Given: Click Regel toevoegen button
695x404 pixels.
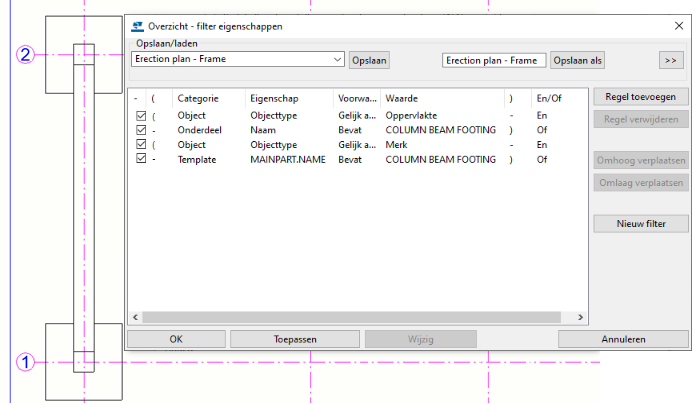Looking at the screenshot, I should click(640, 97).
